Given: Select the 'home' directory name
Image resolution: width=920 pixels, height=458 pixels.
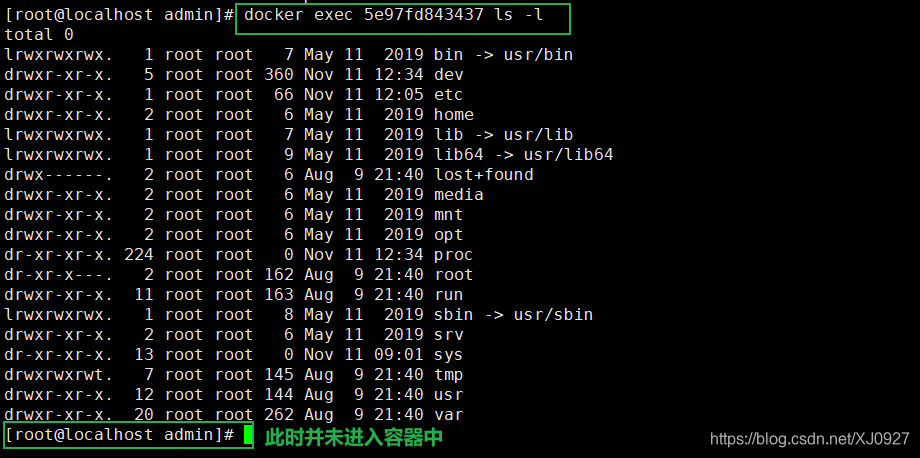Looking at the screenshot, I should point(454,115).
